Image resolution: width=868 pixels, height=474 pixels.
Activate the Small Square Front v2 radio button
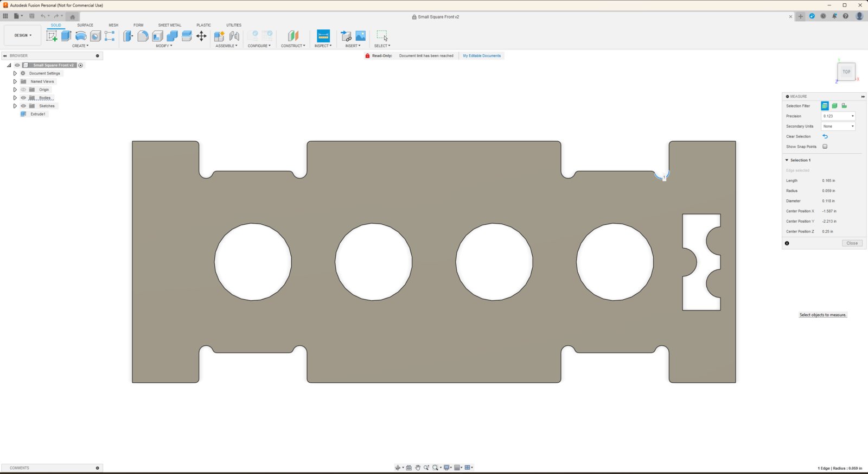81,65
